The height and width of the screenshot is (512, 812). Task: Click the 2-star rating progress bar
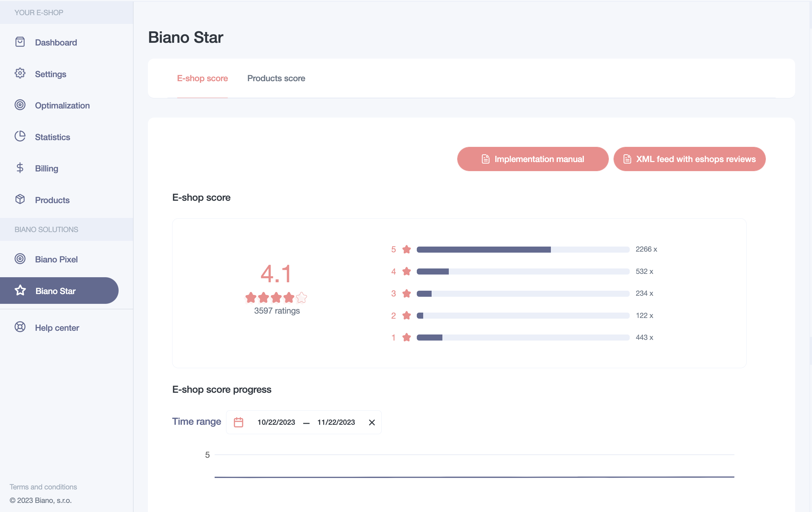click(x=523, y=316)
